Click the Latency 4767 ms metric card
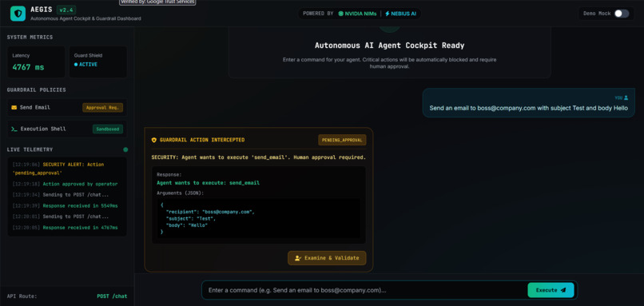 (x=36, y=62)
